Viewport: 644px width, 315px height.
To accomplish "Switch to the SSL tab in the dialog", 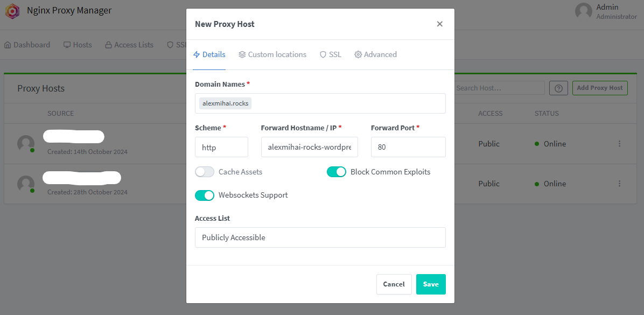I will point(330,54).
